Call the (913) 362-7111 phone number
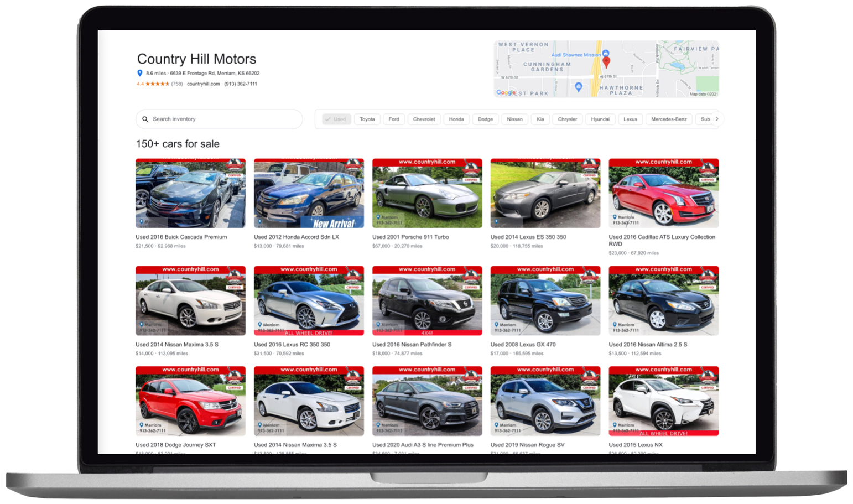This screenshot has height=504, width=853. point(241,84)
